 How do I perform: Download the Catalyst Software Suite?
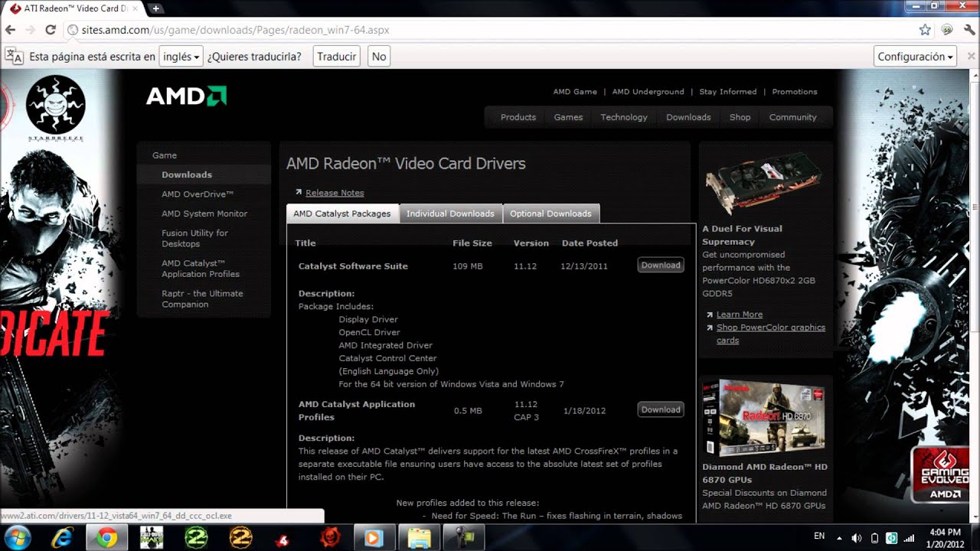coord(661,265)
